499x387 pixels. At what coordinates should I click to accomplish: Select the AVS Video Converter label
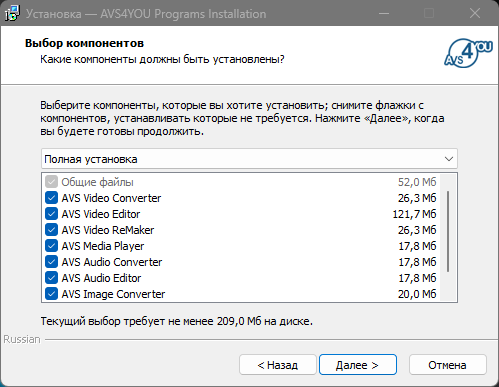pyautogui.click(x=111, y=198)
